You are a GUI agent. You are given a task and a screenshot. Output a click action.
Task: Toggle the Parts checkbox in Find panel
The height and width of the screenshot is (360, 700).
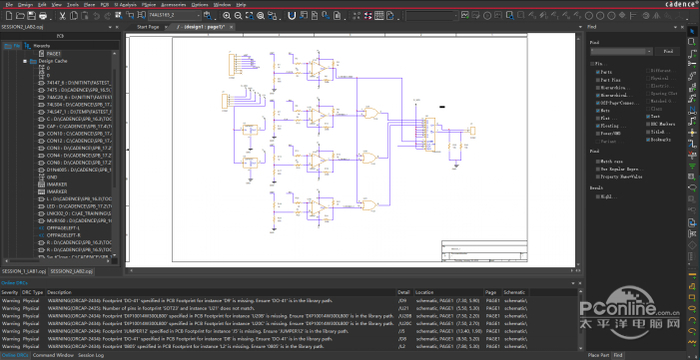coord(598,72)
